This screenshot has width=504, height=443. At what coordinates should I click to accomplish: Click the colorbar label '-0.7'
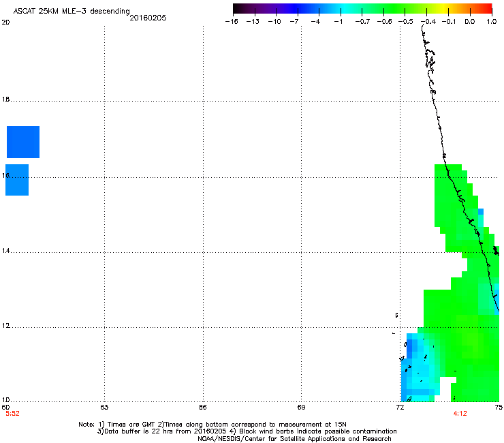(x=362, y=22)
